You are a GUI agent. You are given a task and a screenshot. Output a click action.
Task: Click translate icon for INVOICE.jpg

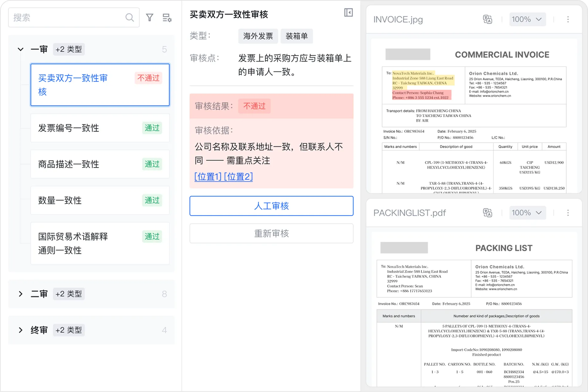(487, 19)
